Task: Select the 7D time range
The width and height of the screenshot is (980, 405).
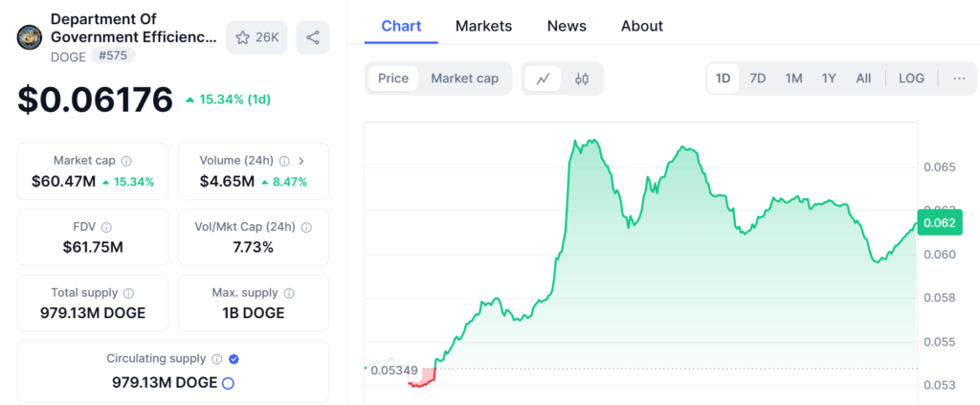Action: pyautogui.click(x=757, y=79)
